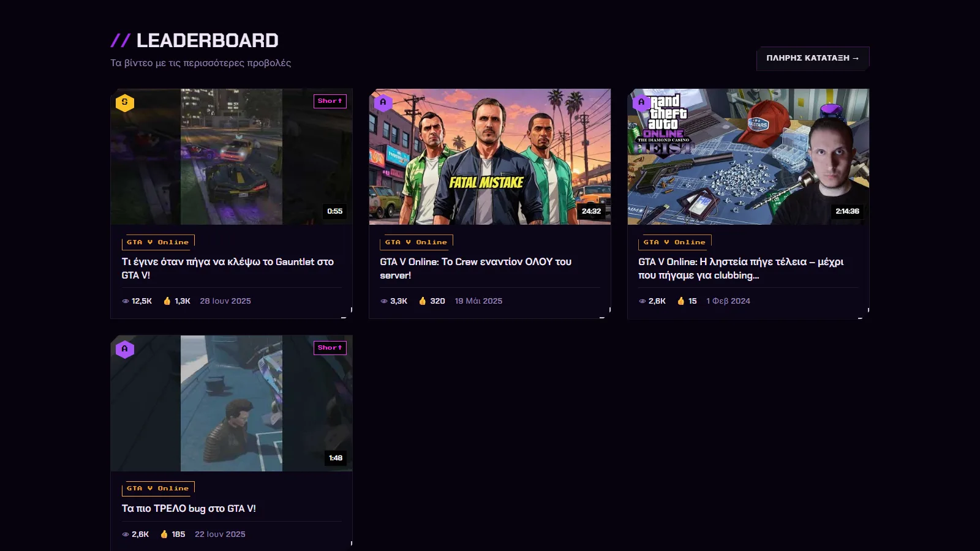Click the date 22 Ιουν 2025

[220, 534]
